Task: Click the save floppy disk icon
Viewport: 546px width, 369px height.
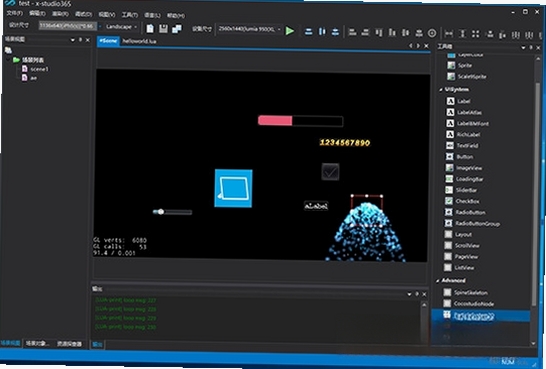Action: point(163,29)
